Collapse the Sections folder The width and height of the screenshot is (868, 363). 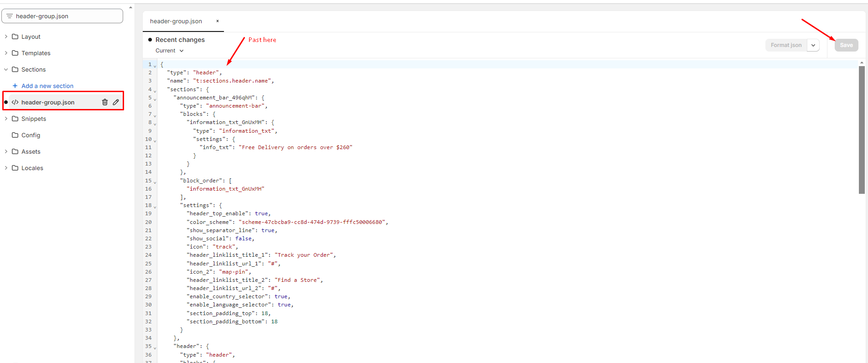tap(6, 69)
